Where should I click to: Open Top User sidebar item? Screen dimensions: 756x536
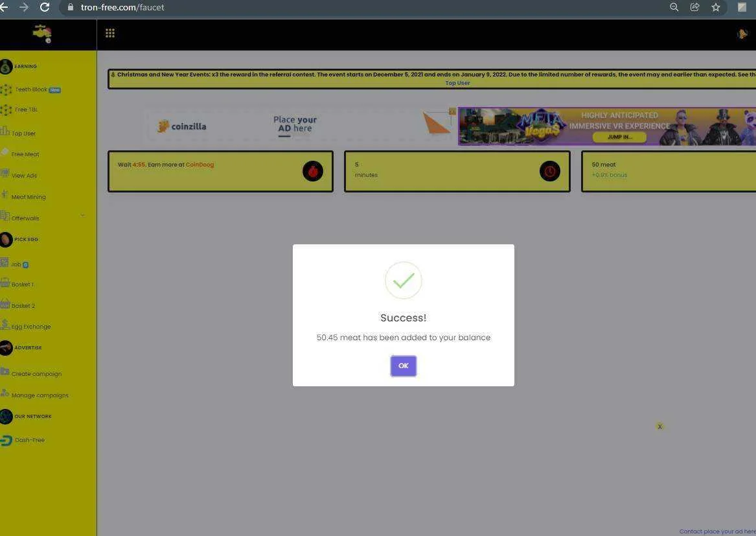(x=23, y=134)
